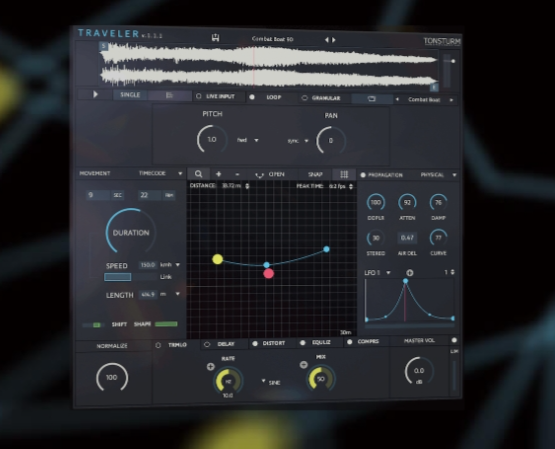Click the ATTEN knob
This screenshot has height=449, width=555.
[x=407, y=202]
